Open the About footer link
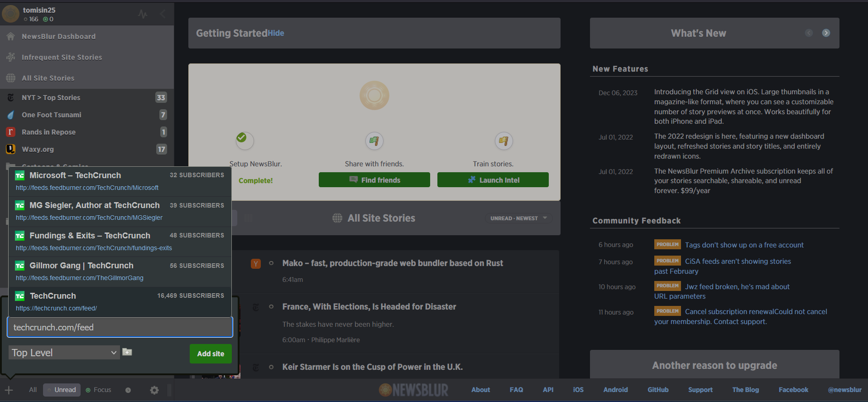868x402 pixels. coord(480,390)
